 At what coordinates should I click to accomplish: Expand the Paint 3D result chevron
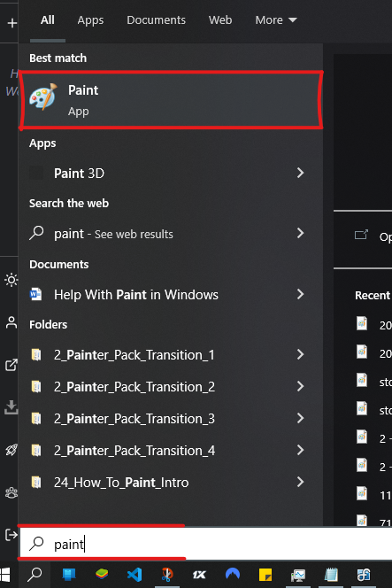[300, 173]
